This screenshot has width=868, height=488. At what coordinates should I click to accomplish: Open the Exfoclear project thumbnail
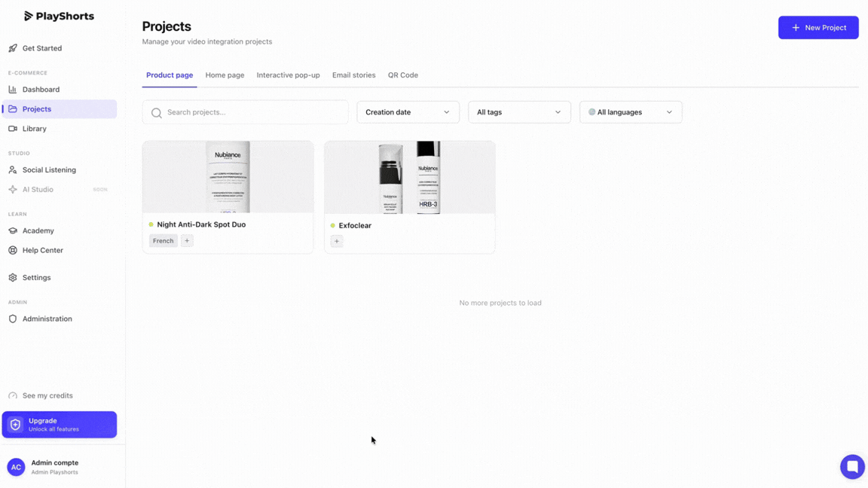tap(410, 177)
